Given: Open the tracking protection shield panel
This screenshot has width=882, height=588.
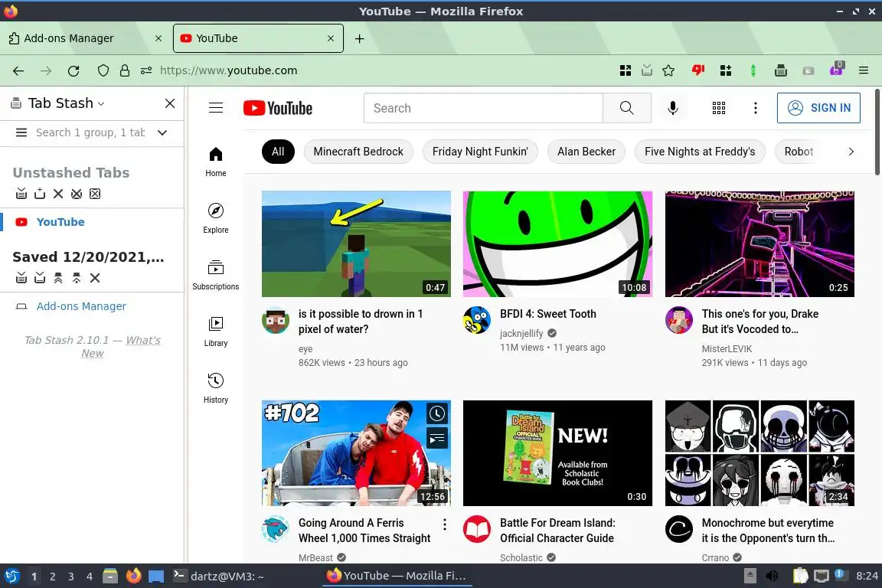Looking at the screenshot, I should click(x=103, y=71).
